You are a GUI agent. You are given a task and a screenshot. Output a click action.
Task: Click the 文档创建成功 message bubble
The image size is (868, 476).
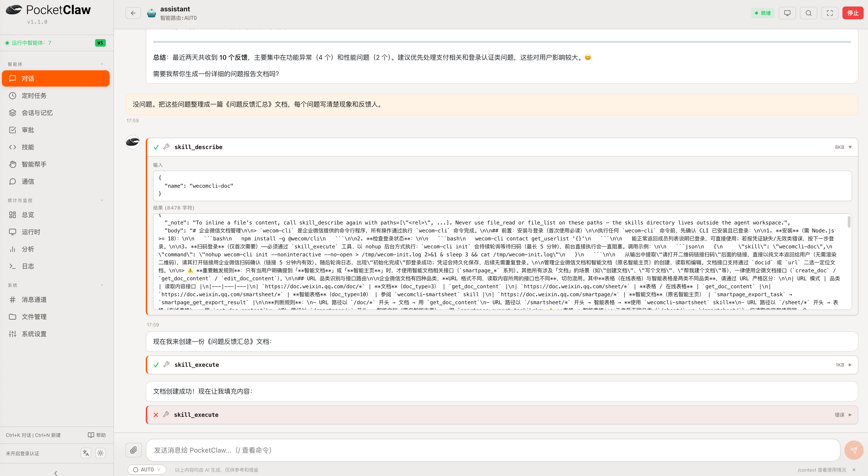pyautogui.click(x=502, y=391)
